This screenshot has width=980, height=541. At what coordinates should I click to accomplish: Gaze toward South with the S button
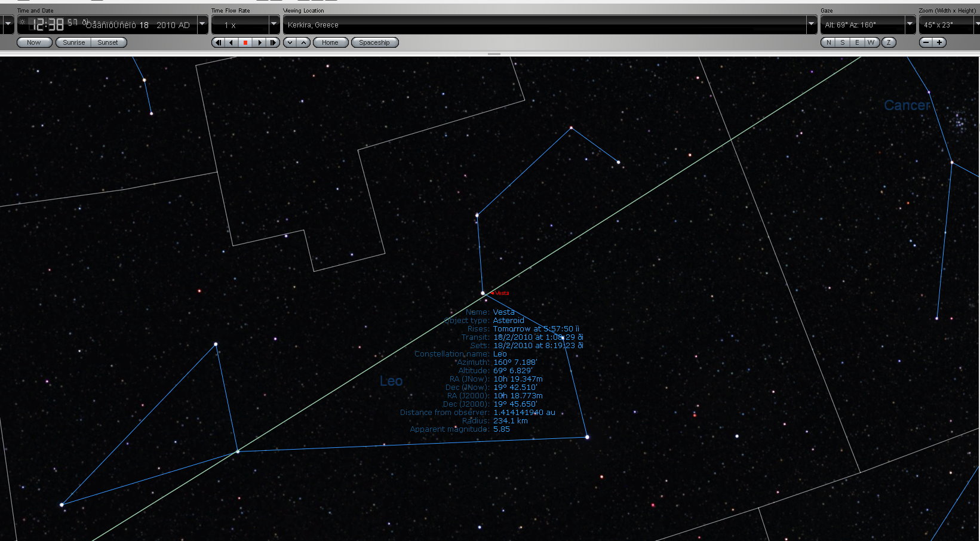843,42
